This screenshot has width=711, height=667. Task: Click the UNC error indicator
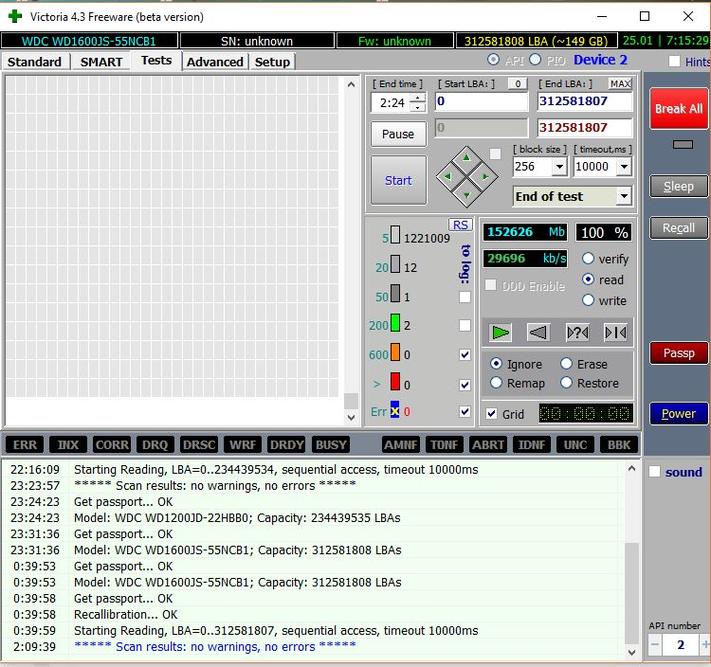tap(575, 445)
